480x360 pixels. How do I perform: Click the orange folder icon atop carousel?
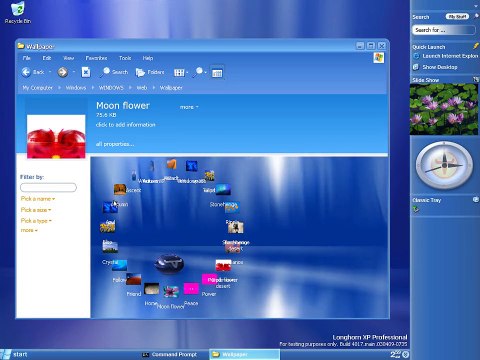171,164
